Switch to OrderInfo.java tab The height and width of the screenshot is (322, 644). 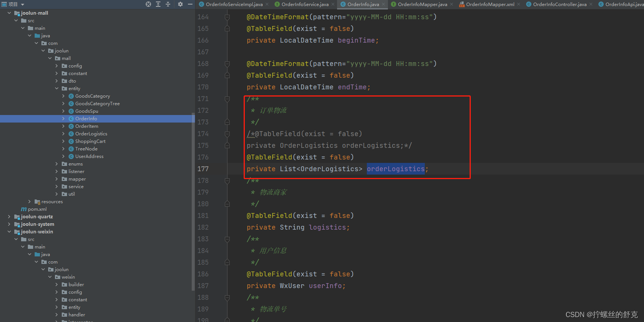coord(363,5)
